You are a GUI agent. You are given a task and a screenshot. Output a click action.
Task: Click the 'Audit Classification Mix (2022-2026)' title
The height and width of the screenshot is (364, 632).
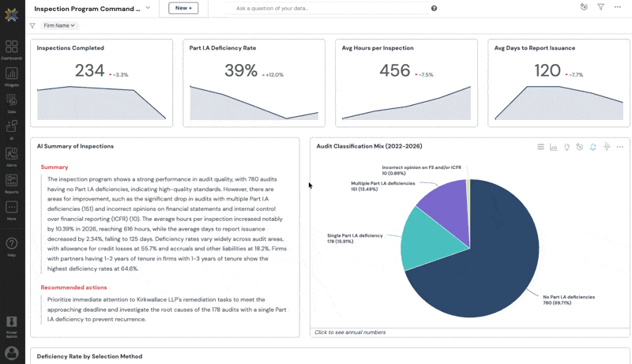pos(369,146)
